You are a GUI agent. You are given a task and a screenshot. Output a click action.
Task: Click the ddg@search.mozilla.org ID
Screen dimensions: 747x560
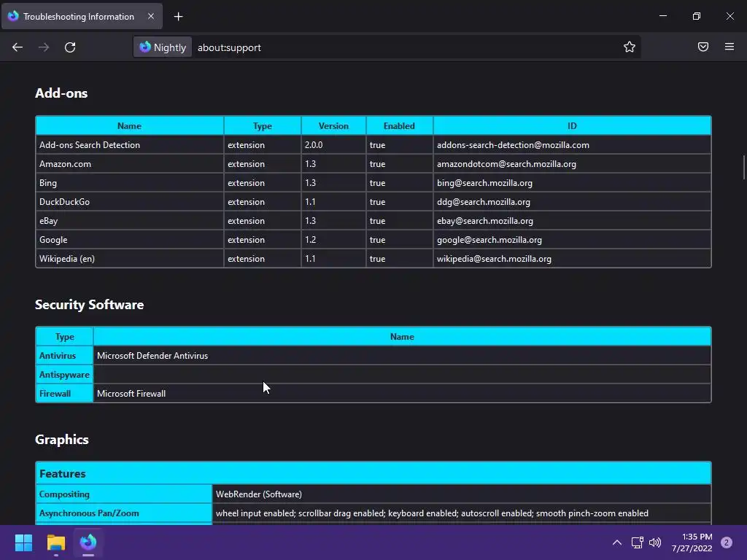[484, 202]
